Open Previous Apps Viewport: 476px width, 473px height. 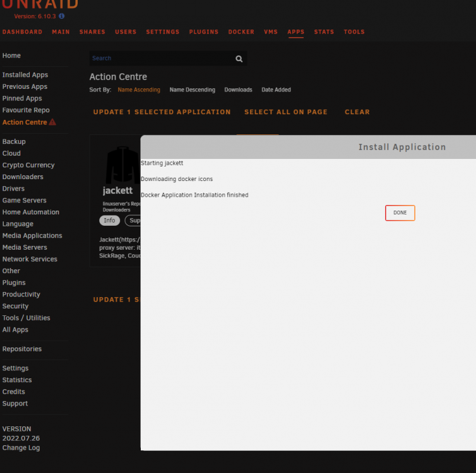pos(25,86)
